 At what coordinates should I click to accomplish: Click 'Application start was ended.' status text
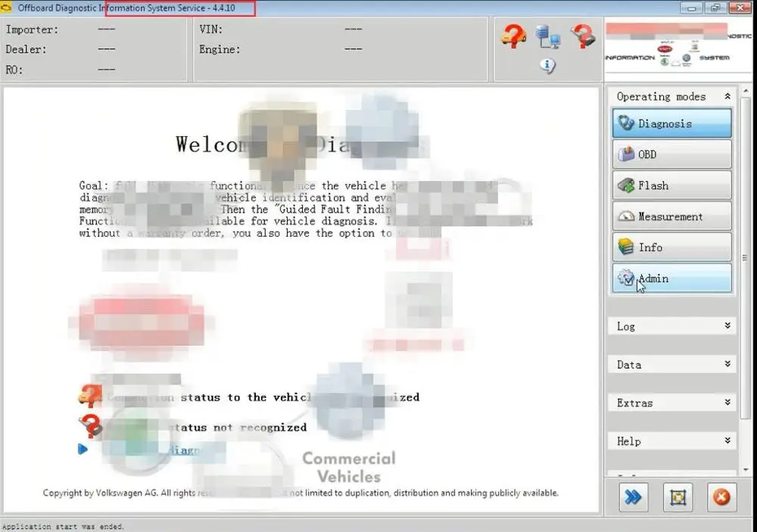tap(64, 526)
